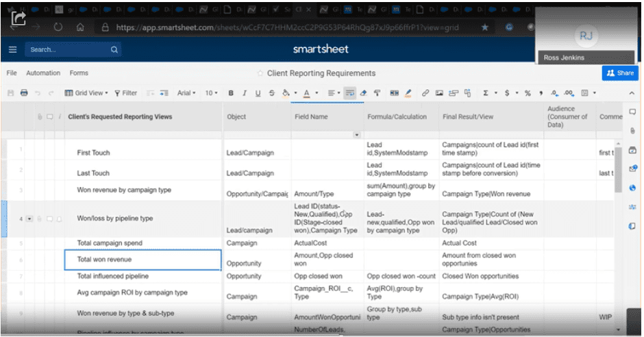The height and width of the screenshot is (337, 644).
Task: Toggle italic formatting
Action: coord(244,93)
